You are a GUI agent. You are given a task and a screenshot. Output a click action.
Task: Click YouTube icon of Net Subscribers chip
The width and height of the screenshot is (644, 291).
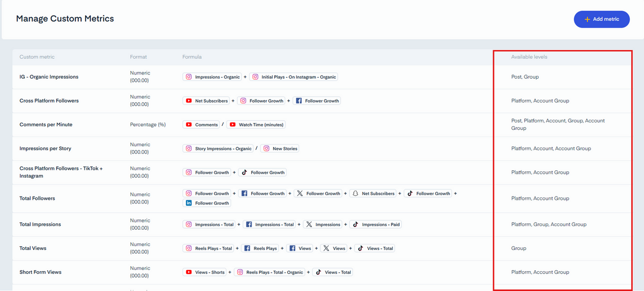point(189,101)
